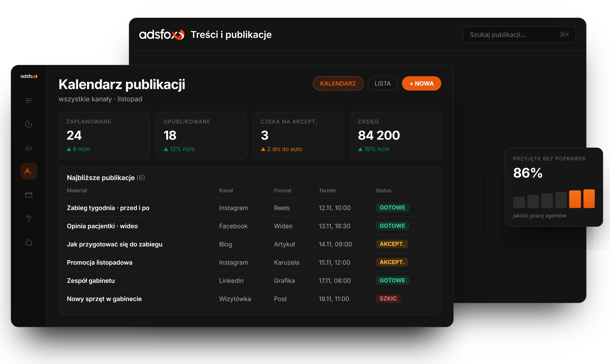Open the text lines menu icon in sidebar
610x364 pixels.
click(x=29, y=101)
